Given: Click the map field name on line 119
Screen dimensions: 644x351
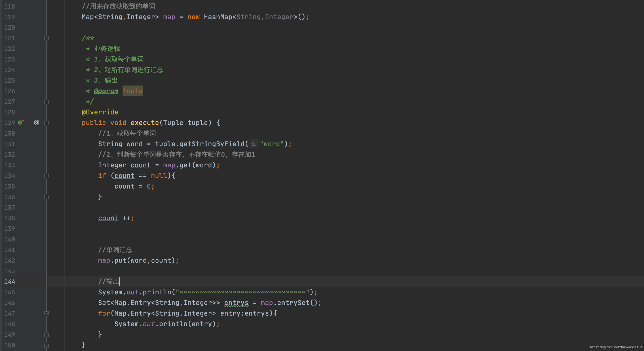Looking at the screenshot, I should 169,17.
